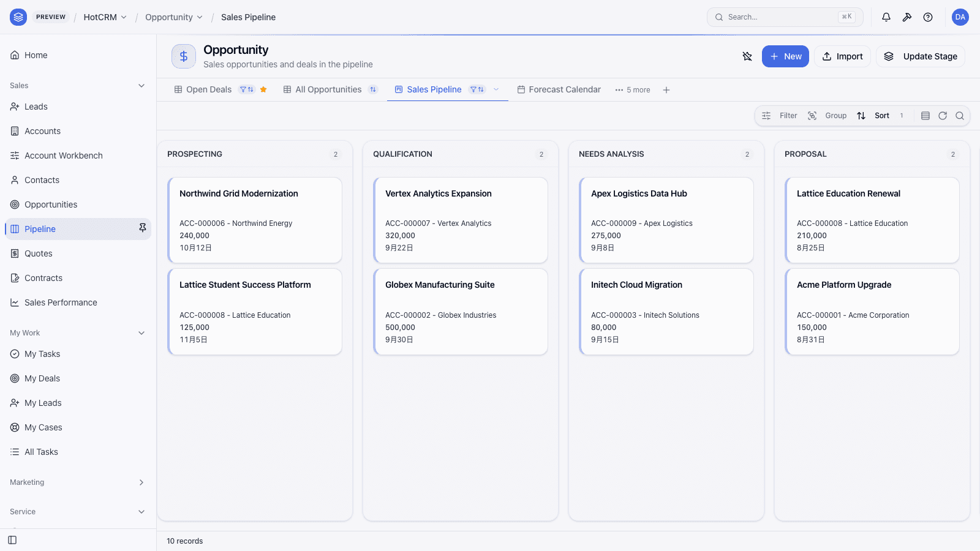Screen dimensions: 980x551
Task: Open Vertex Analytics Expansion card
Action: tap(461, 220)
